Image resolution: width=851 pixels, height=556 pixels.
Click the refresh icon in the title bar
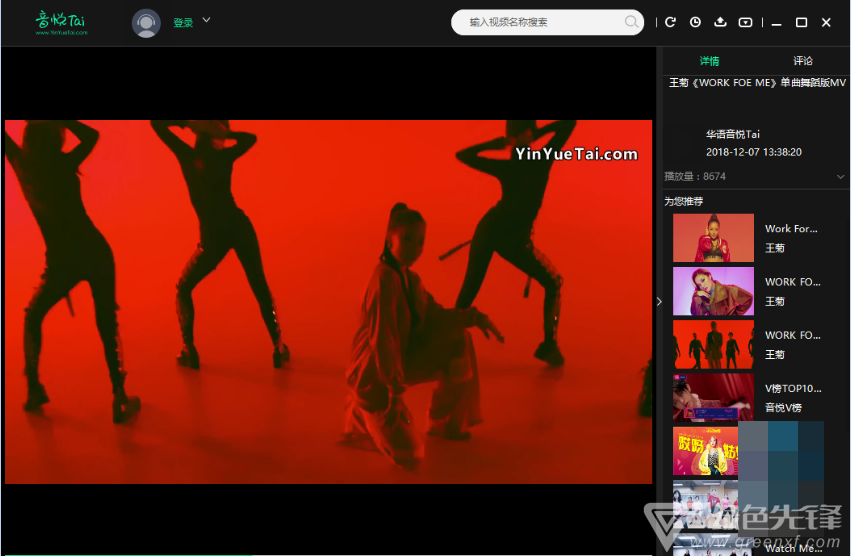[670, 22]
